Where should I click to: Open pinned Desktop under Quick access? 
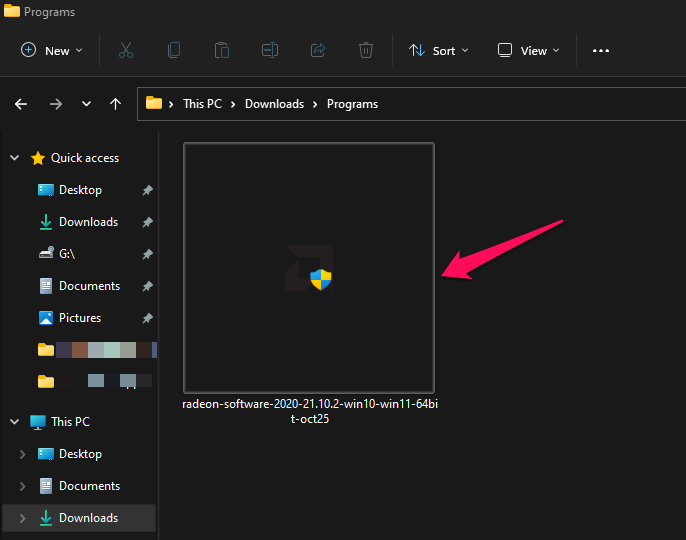pos(80,190)
